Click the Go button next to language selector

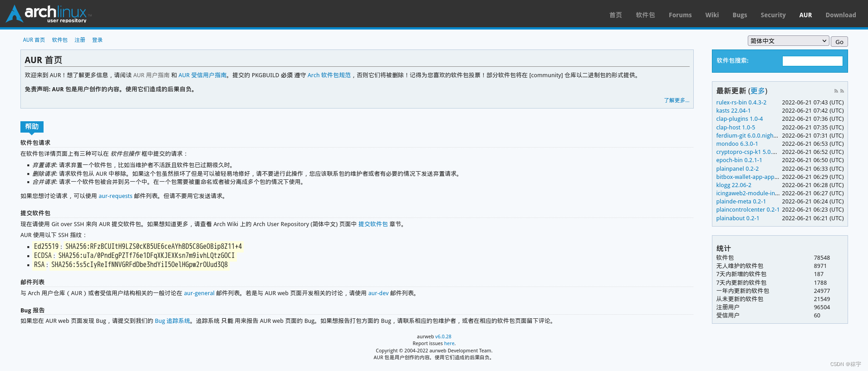pos(839,41)
